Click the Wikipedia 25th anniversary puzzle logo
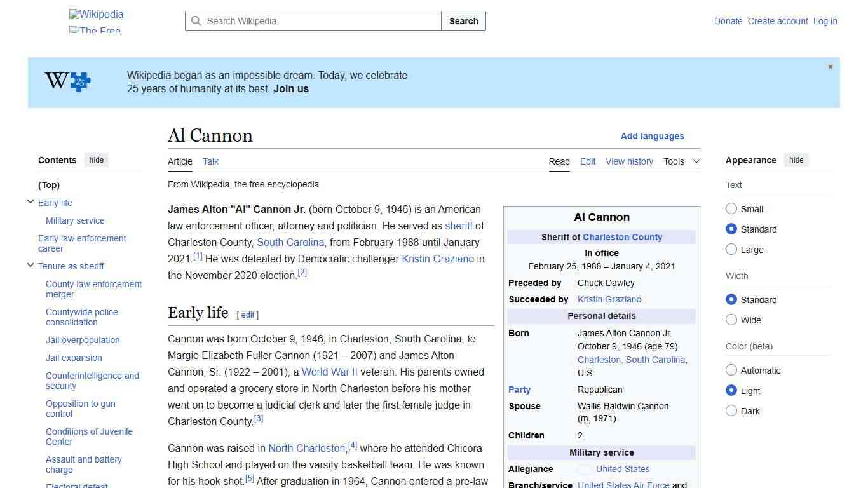 67,81
